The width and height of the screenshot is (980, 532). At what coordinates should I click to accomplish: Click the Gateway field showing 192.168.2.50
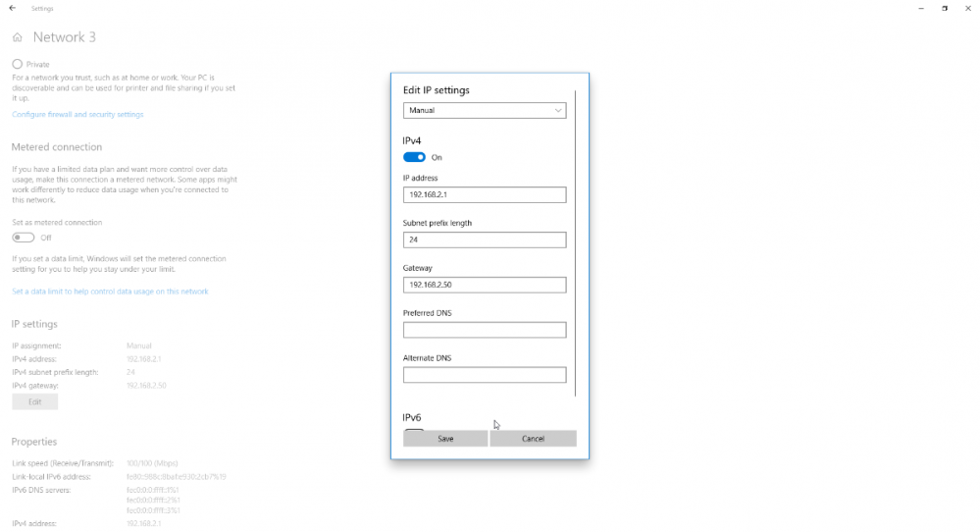pyautogui.click(x=485, y=285)
